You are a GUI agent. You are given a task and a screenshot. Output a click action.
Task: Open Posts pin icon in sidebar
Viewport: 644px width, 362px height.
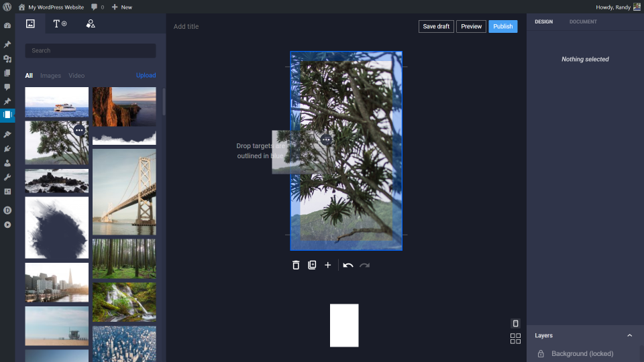click(7, 44)
